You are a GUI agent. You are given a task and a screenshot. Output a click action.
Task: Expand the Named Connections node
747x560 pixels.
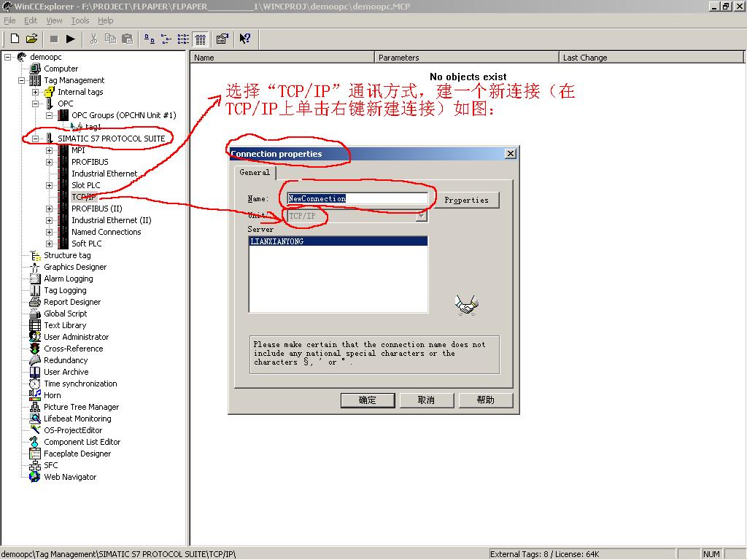coord(49,232)
